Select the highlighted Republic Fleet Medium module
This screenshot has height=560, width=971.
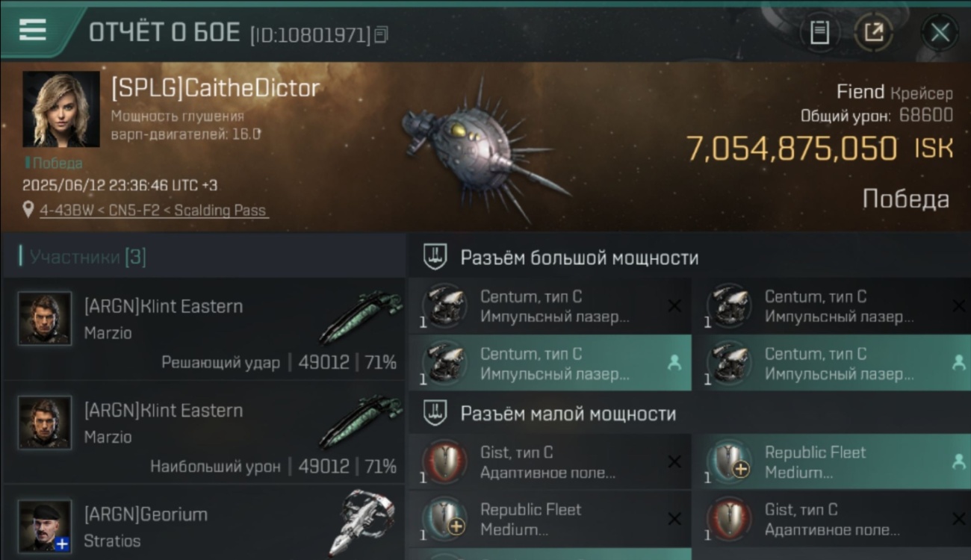point(831,461)
